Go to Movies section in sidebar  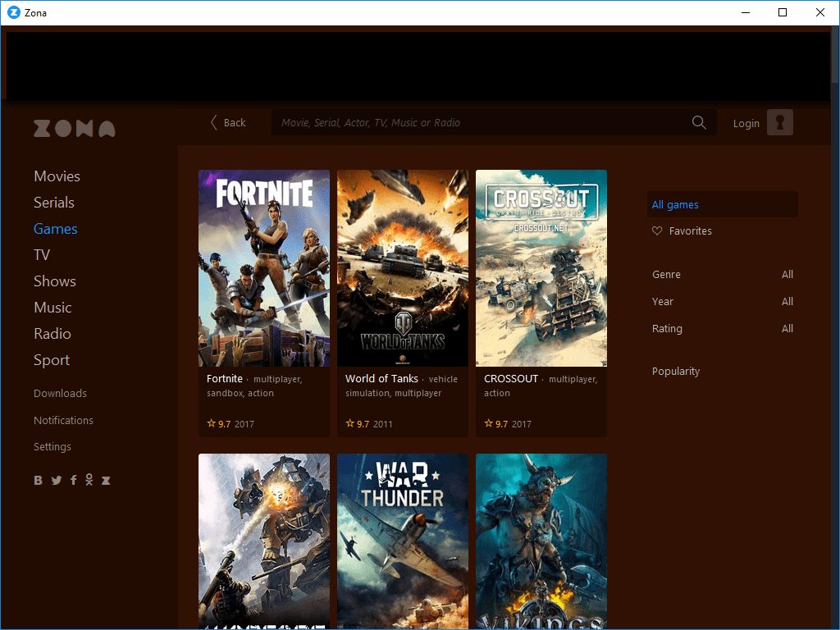[57, 176]
